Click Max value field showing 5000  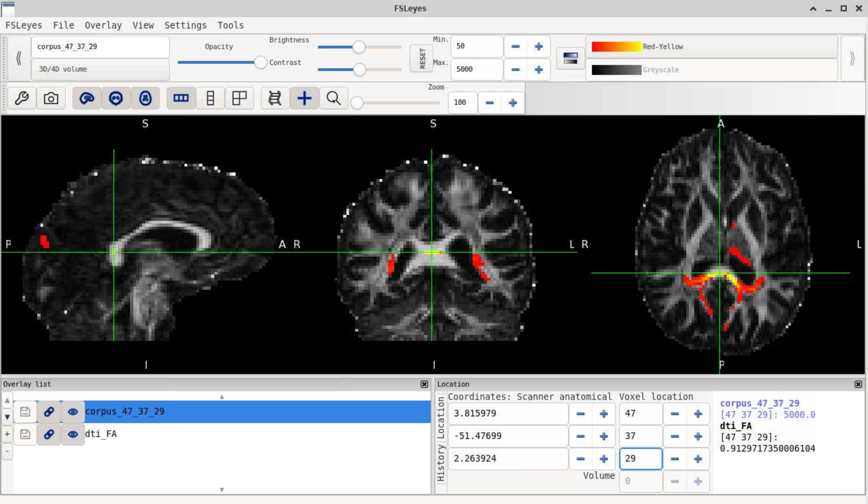point(477,70)
